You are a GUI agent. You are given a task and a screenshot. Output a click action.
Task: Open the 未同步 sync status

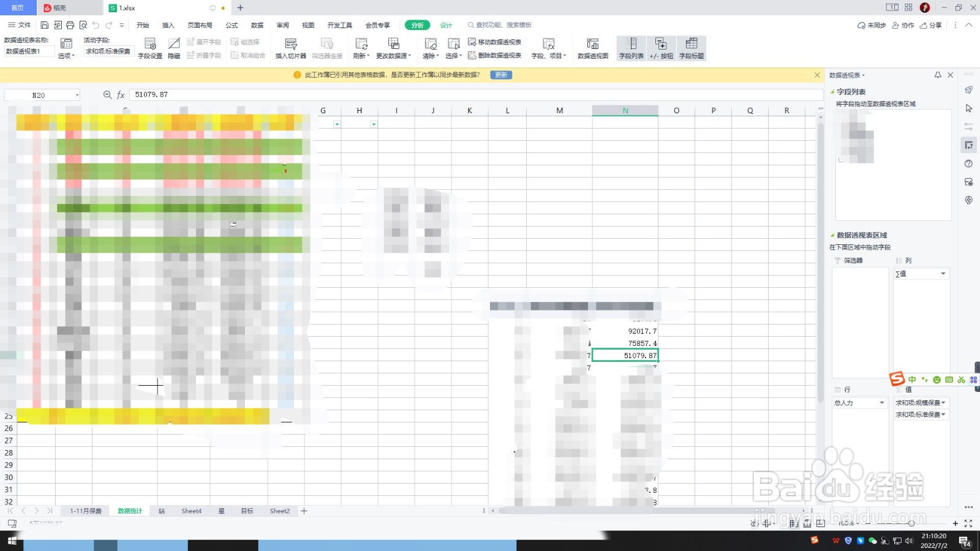tap(871, 25)
